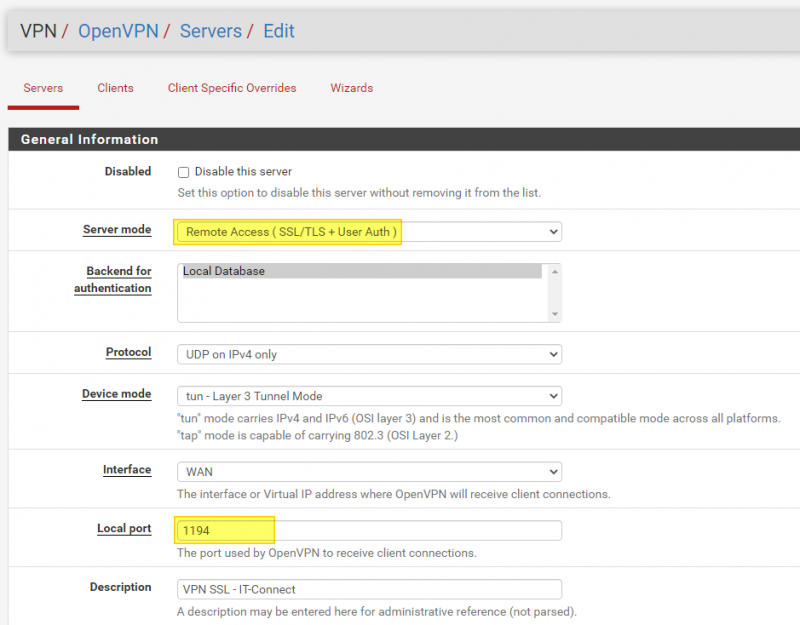The image size is (800, 625).
Task: Open the Server mode dropdown
Action: (369, 232)
